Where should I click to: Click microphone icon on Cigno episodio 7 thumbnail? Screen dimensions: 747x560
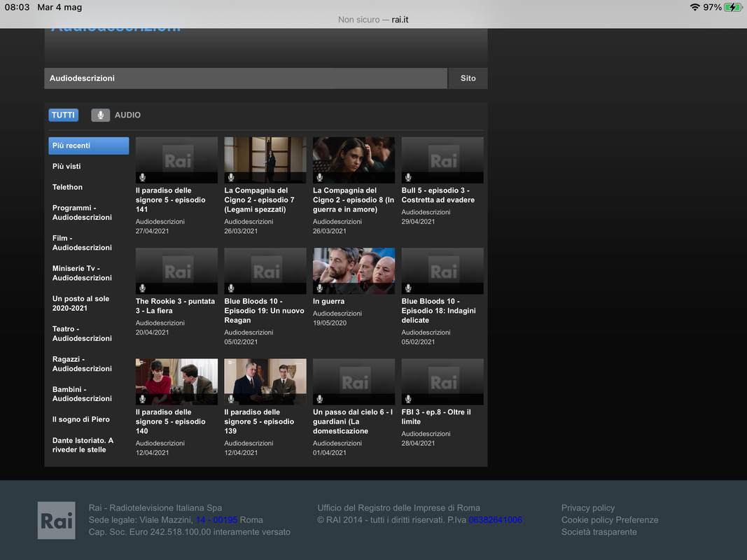click(x=231, y=177)
